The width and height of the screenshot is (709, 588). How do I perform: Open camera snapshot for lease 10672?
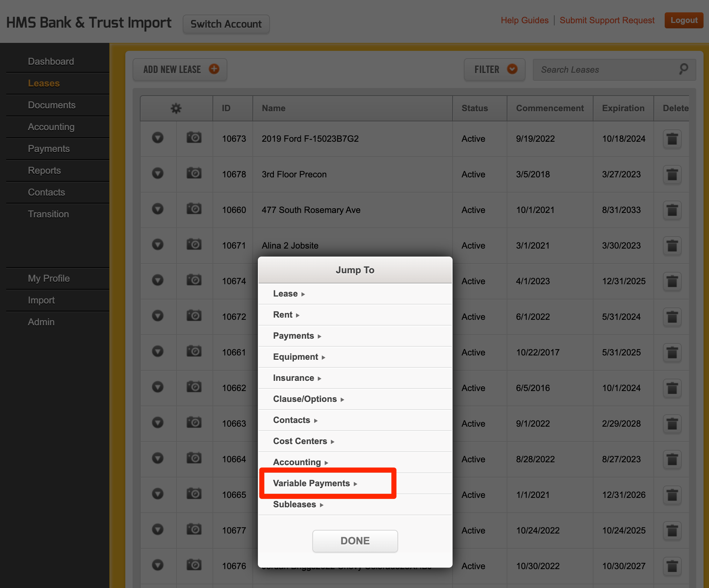click(x=194, y=316)
